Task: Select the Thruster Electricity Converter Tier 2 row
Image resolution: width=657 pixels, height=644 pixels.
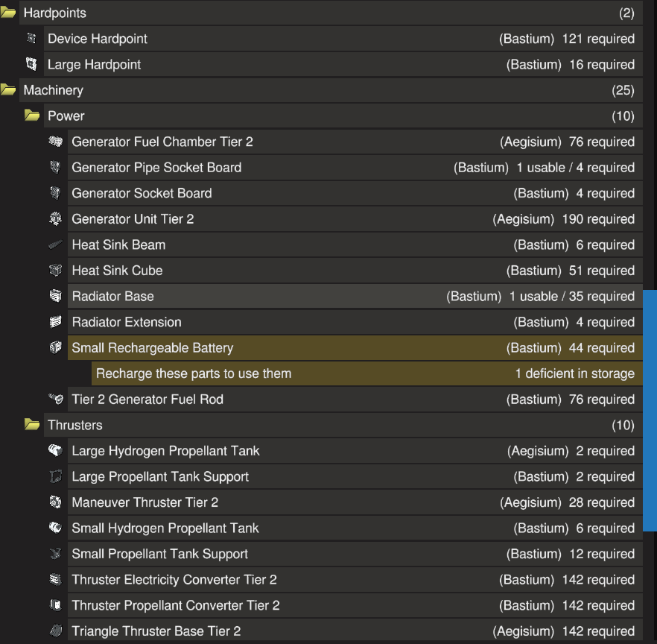Action: (298, 580)
